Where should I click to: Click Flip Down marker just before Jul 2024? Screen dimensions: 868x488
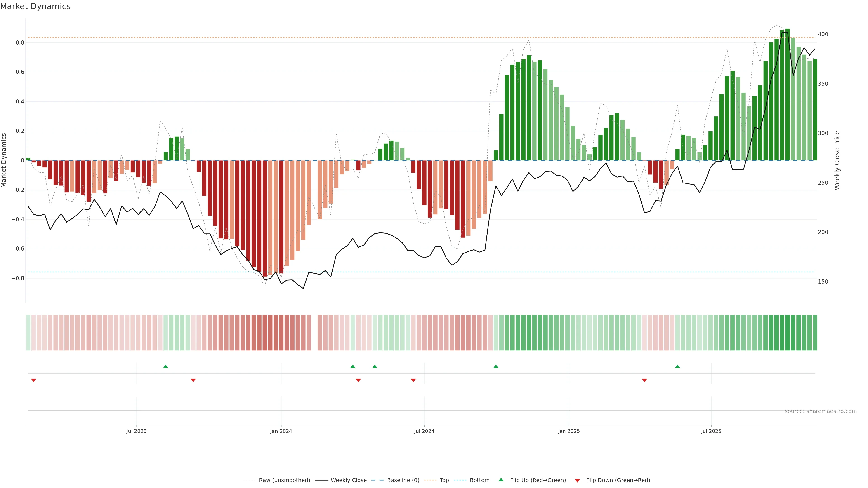[x=413, y=380]
